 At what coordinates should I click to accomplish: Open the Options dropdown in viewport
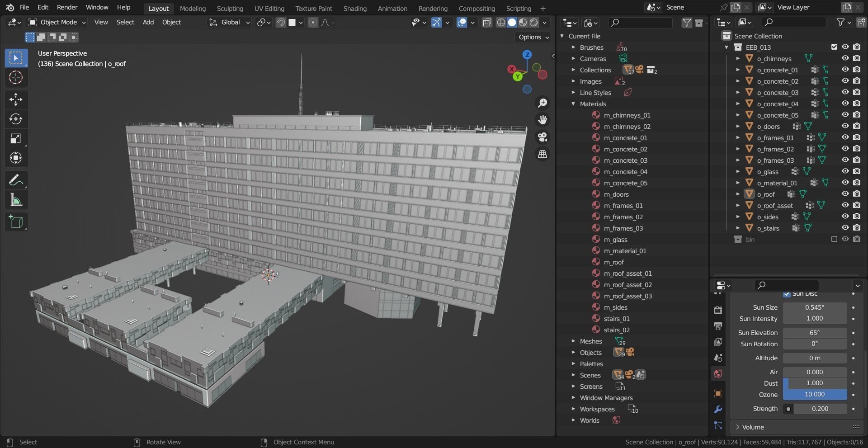(x=533, y=37)
